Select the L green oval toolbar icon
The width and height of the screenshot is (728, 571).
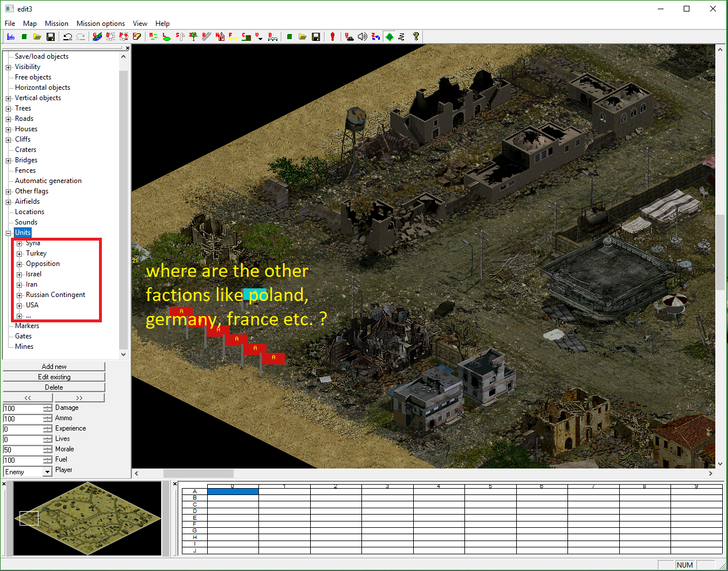coord(166,37)
